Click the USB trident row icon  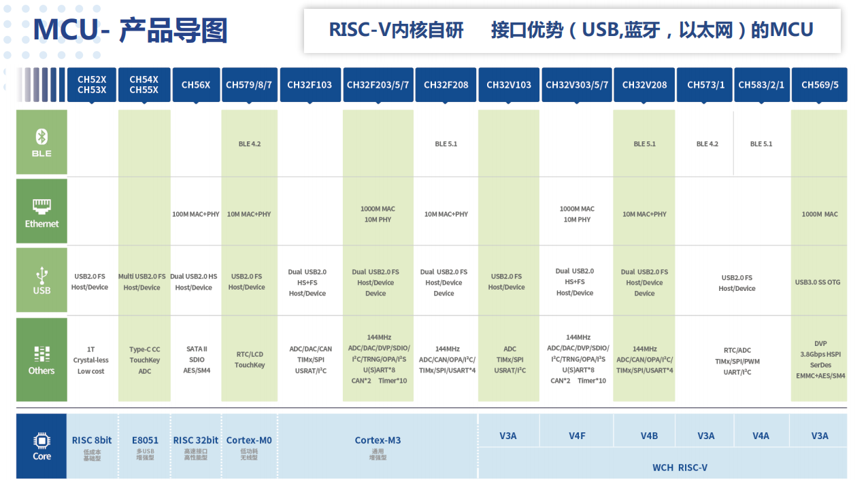[41, 276]
